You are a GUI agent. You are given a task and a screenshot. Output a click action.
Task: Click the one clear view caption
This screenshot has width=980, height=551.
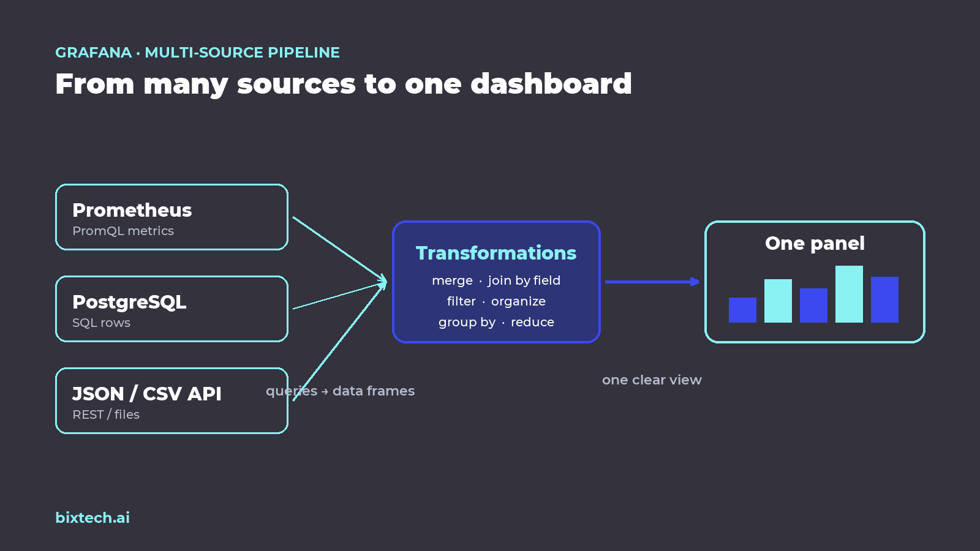(652, 380)
